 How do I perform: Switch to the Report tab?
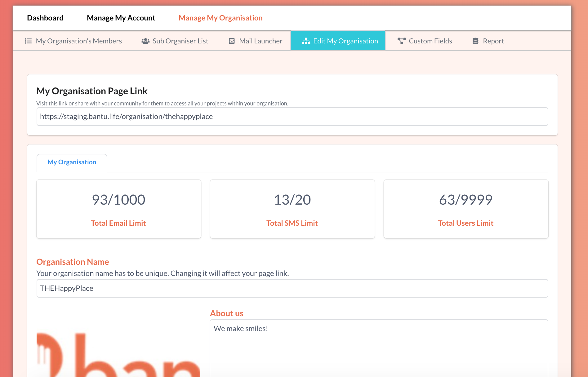click(488, 41)
